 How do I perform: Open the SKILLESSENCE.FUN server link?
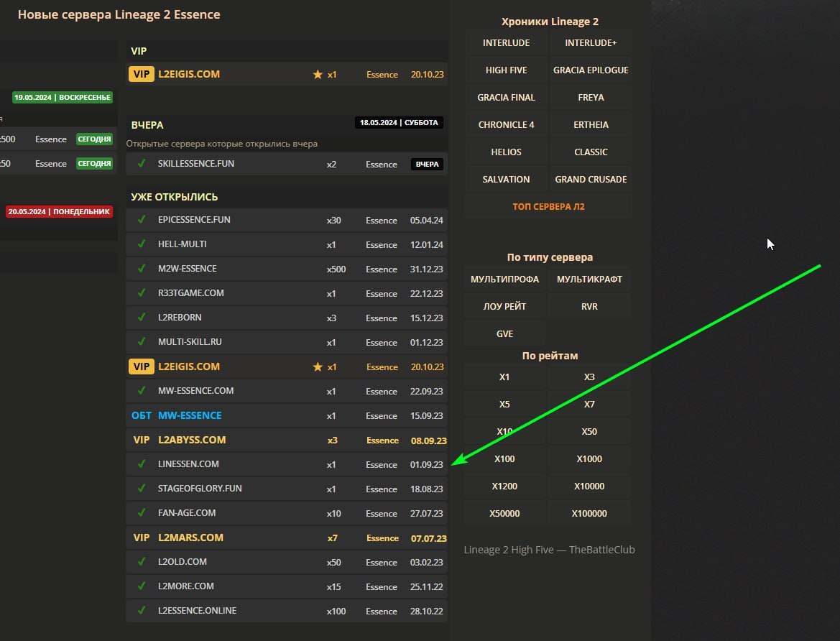(196, 163)
